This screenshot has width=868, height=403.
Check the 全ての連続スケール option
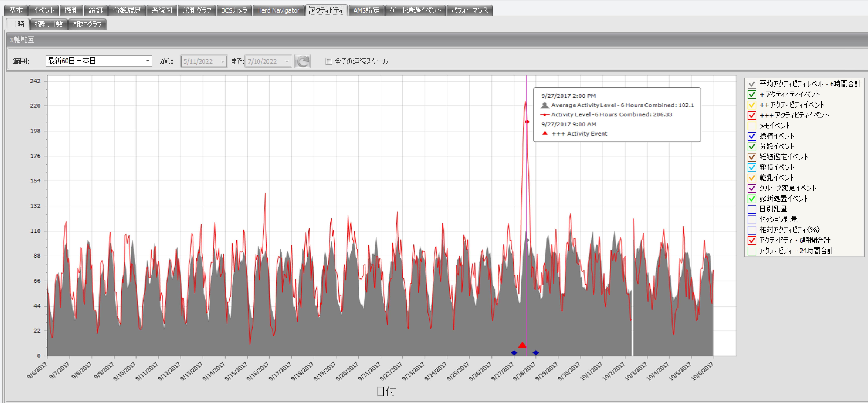click(x=329, y=61)
